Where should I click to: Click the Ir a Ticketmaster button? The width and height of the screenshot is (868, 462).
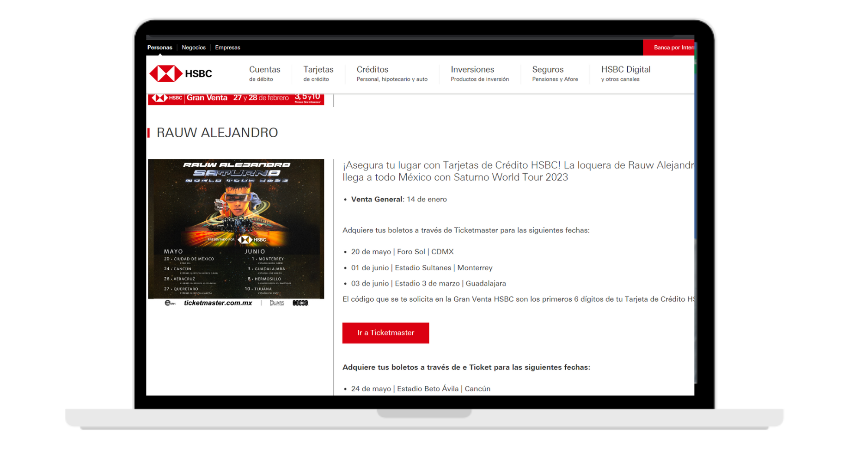(x=385, y=333)
